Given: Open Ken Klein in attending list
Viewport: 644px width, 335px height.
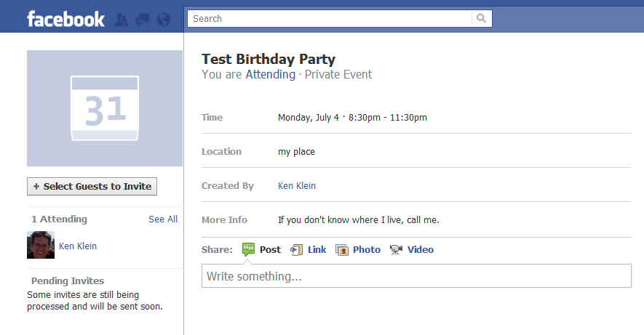Looking at the screenshot, I should point(78,246).
